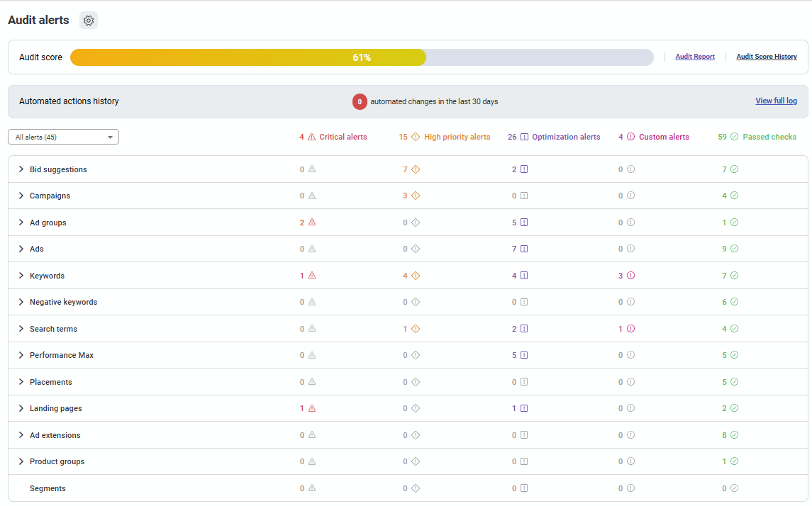The image size is (812, 506).
Task: Open the All alerts filter dropdown
Action: tap(62, 136)
